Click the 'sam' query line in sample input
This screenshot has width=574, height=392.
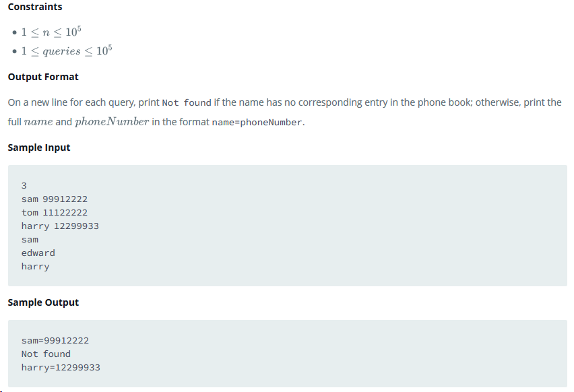tap(30, 240)
